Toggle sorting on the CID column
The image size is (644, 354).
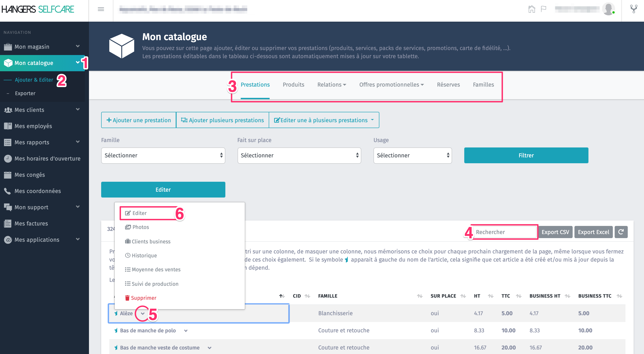point(308,296)
